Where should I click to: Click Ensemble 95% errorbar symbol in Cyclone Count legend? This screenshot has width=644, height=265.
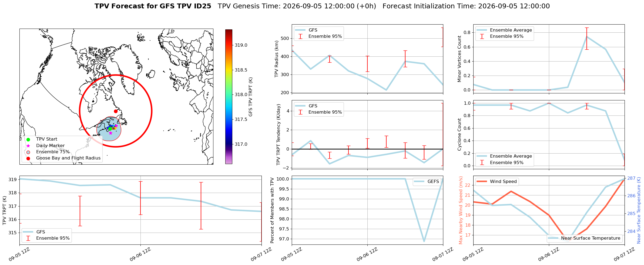click(482, 162)
